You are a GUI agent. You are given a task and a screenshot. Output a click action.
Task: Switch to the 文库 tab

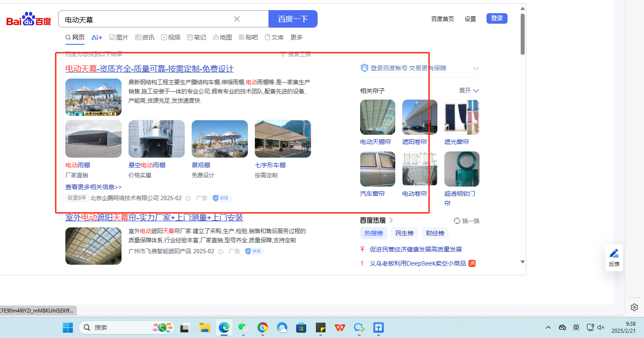274,37
